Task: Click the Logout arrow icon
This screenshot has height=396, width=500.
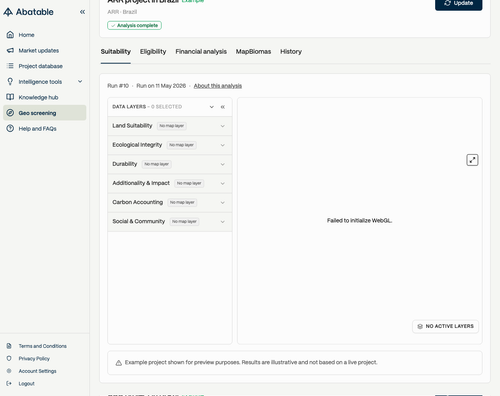Action: 9,383
